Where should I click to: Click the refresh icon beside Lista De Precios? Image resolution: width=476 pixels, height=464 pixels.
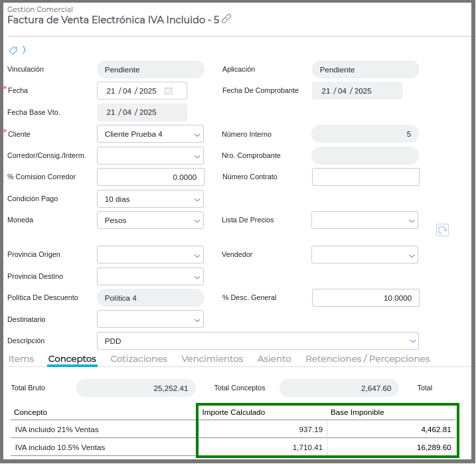(x=442, y=230)
